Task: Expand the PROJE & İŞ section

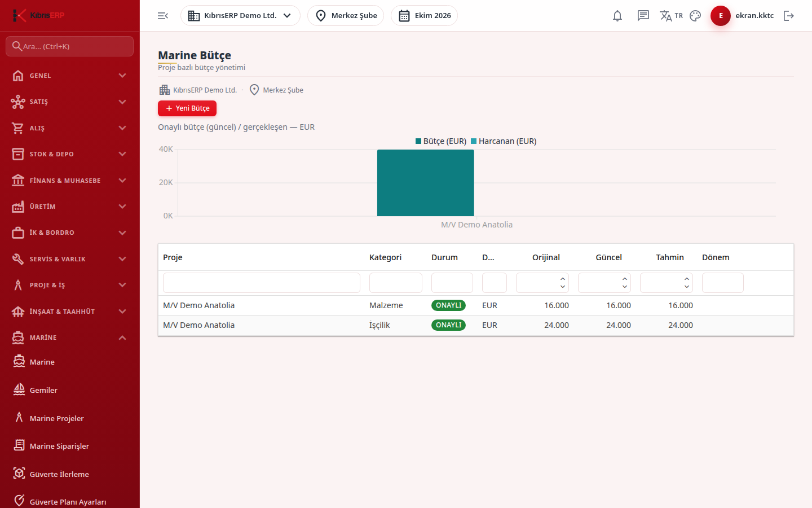Action: (70, 285)
